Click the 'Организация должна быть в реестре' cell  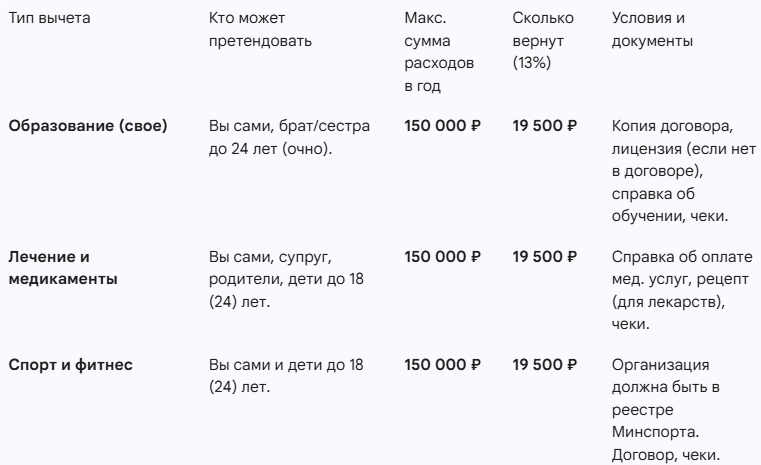(x=666, y=410)
